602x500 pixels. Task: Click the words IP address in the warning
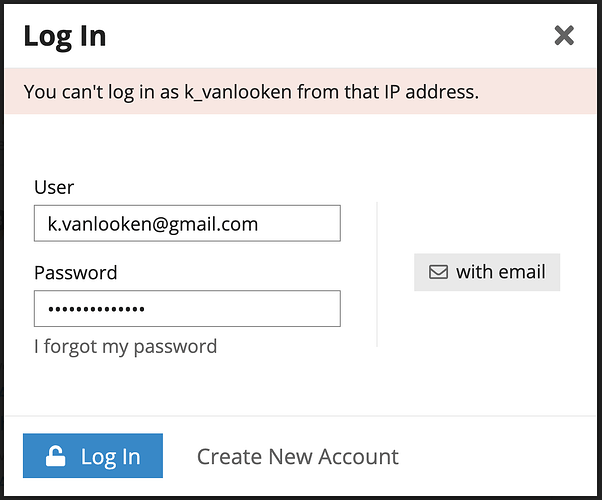point(432,92)
